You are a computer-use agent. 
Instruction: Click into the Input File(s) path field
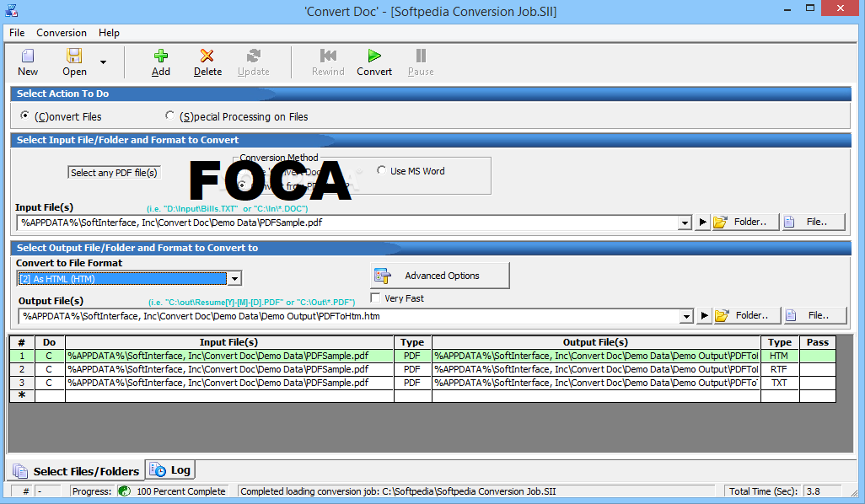coord(347,223)
